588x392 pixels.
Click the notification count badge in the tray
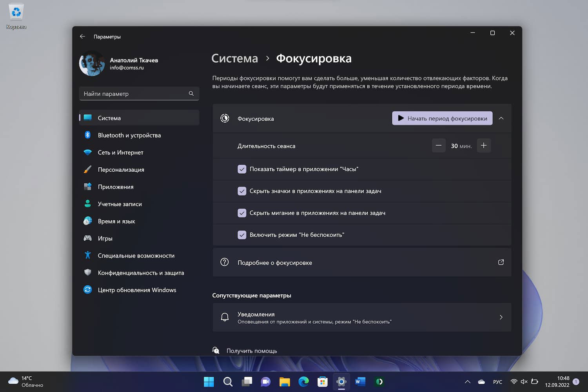(576, 381)
